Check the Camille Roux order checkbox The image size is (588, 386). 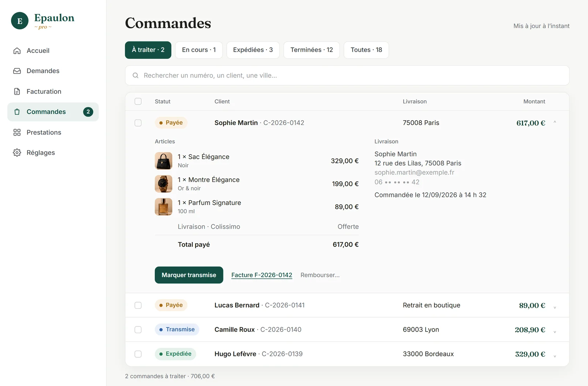point(138,330)
